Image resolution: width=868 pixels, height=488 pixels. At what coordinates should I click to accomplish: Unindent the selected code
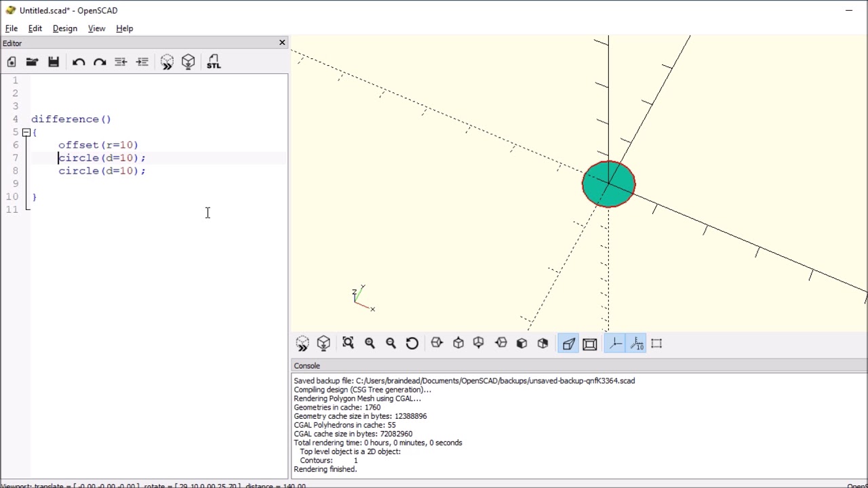(x=121, y=62)
